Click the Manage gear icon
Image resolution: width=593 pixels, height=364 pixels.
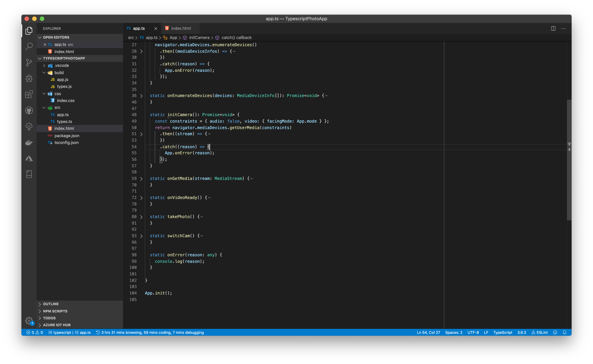click(x=29, y=320)
